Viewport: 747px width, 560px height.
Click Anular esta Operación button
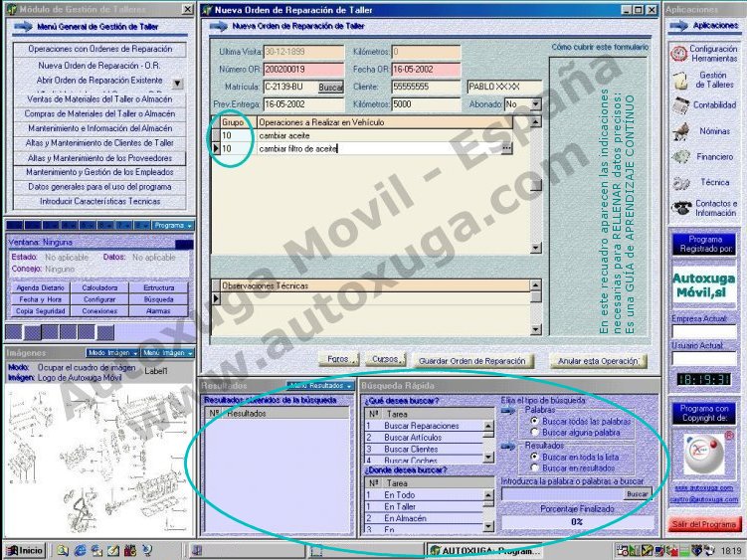(x=599, y=361)
